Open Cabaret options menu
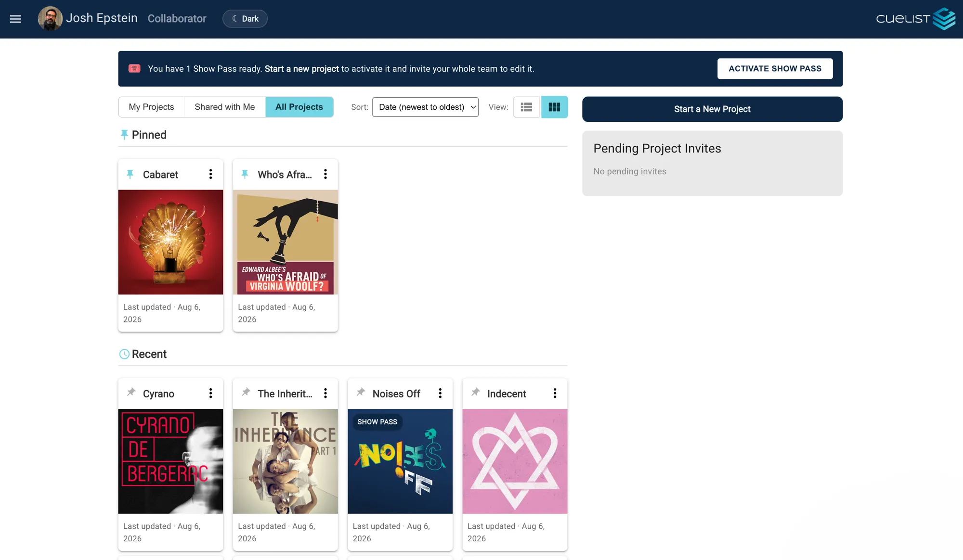This screenshot has height=560, width=963. 210,174
